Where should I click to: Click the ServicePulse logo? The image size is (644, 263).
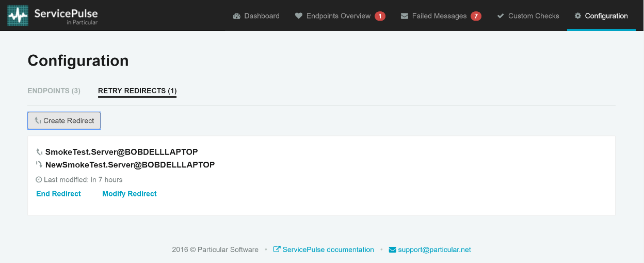[53, 16]
